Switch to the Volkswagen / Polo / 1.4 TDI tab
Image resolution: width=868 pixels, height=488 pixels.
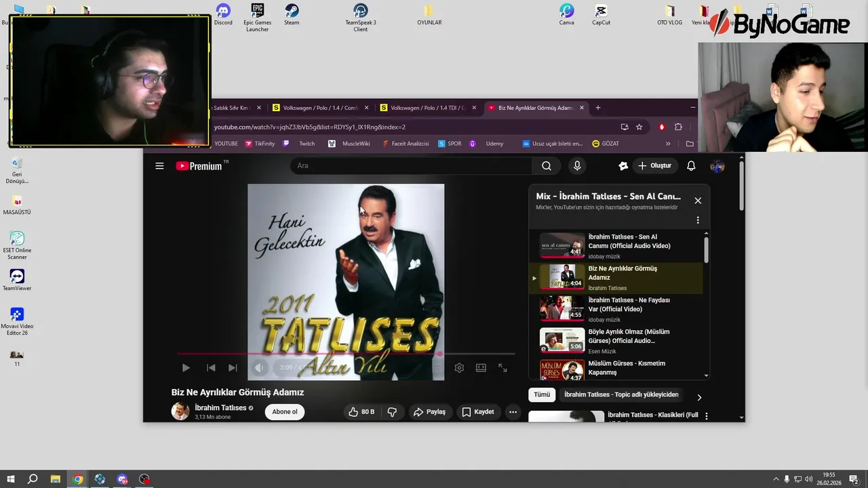coord(428,108)
